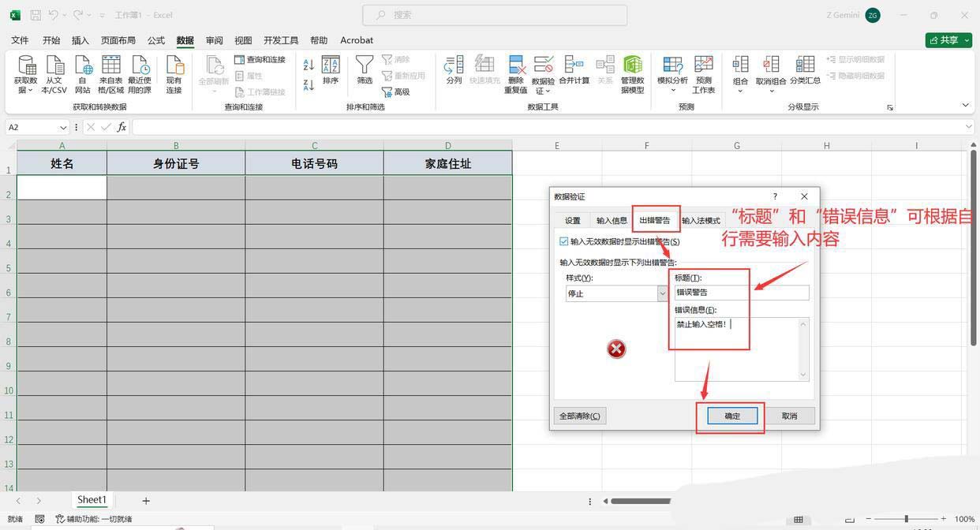Sort descending with the Z-A icon
The height and width of the screenshot is (530, 980).
click(x=309, y=84)
